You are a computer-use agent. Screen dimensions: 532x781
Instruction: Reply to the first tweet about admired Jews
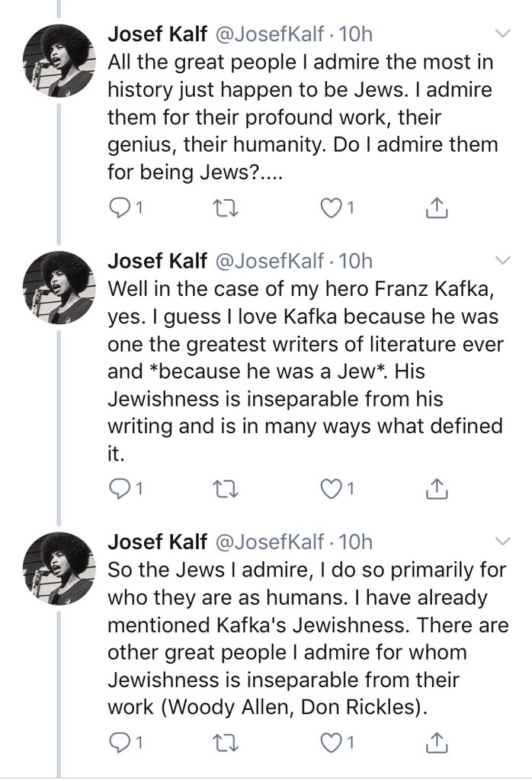point(118,209)
